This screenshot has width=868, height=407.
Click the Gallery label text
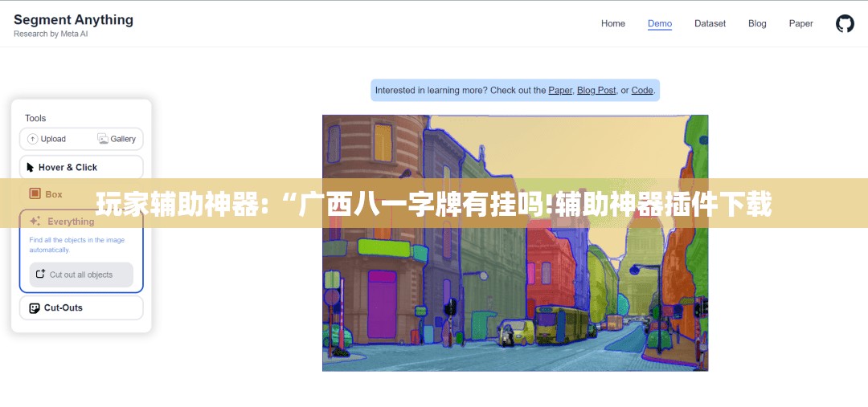click(x=123, y=139)
